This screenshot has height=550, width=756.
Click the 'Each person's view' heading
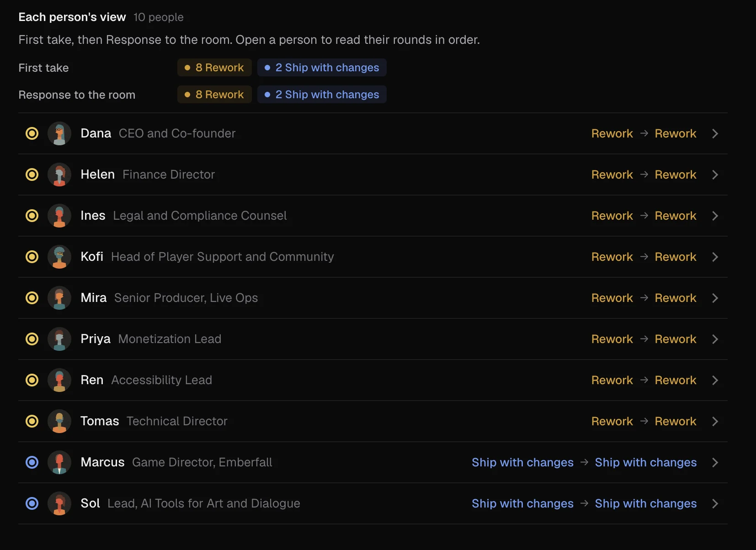click(72, 17)
